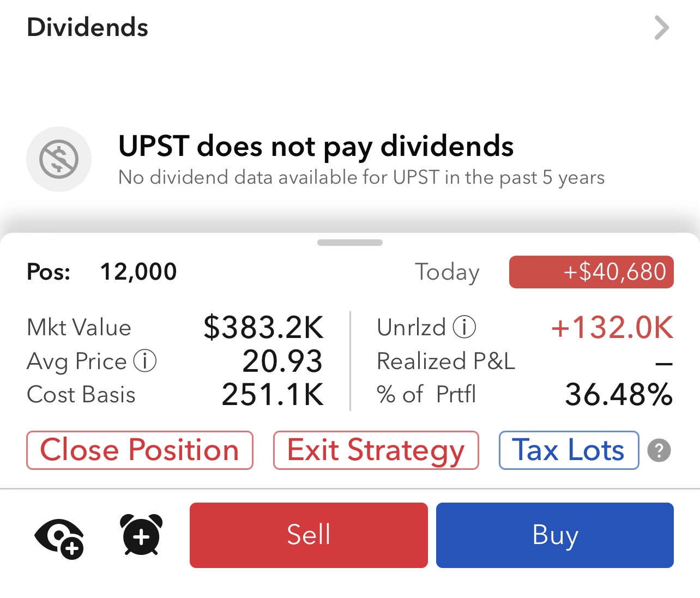Open the Unrlzd info icon
The height and width of the screenshot is (598, 700).
coord(464,327)
